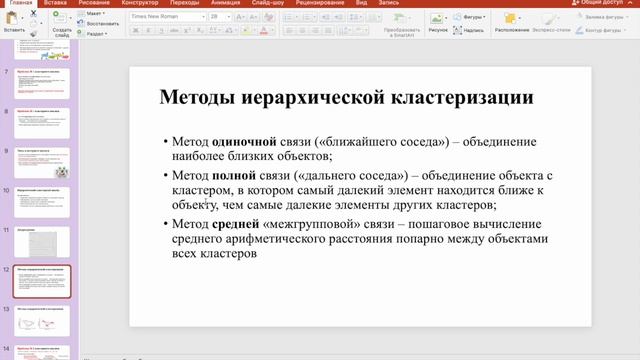Click the Преобразовать в SmartArt icon
Screen dimensions: 640x360
click(399, 19)
